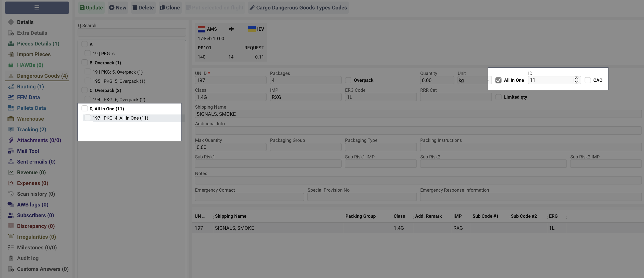Click the New plus icon
This screenshot has width=644, height=278.
[x=112, y=8]
